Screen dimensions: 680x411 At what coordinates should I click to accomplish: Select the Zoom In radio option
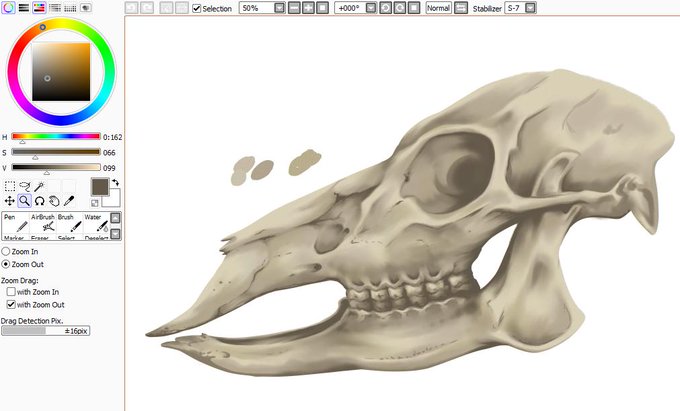pyautogui.click(x=6, y=251)
